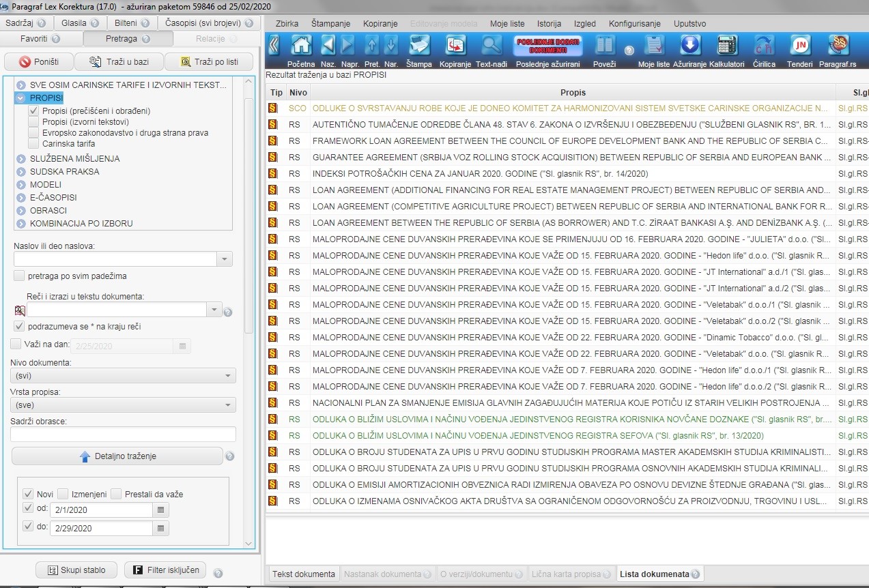Enable 'pretraga po svim padežima' checkbox
Screen dimensions: 869x588
19,276
